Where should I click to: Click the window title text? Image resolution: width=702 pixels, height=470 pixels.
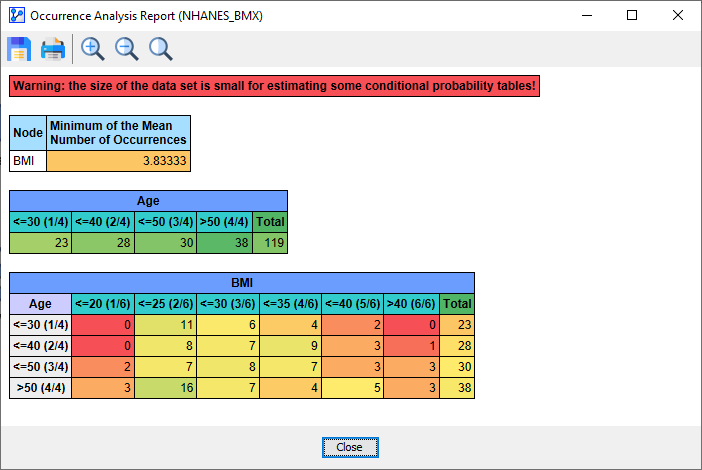click(x=146, y=16)
